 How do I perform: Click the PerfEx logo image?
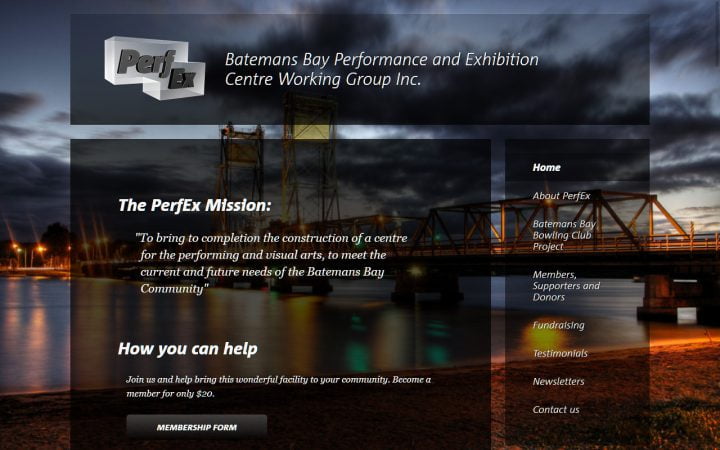tap(155, 68)
